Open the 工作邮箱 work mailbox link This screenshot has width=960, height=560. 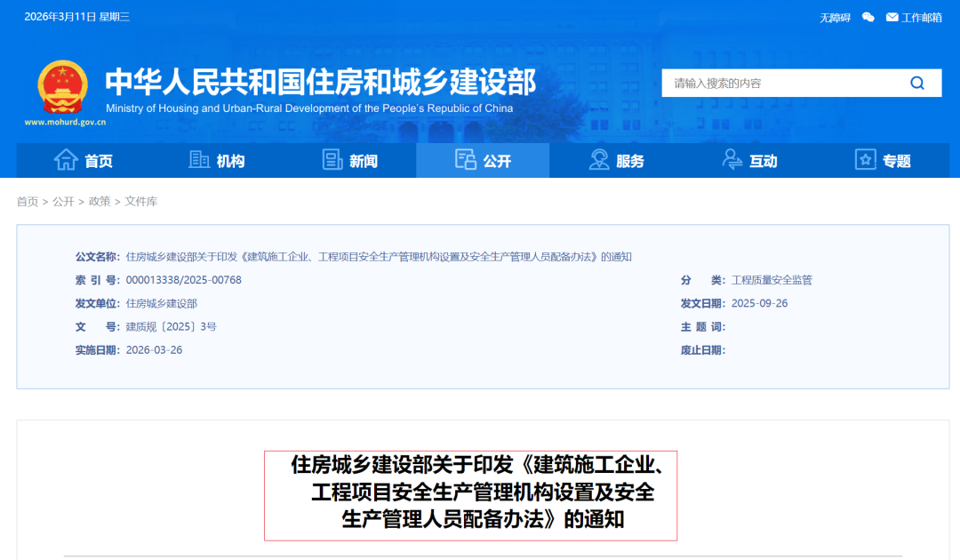point(915,17)
